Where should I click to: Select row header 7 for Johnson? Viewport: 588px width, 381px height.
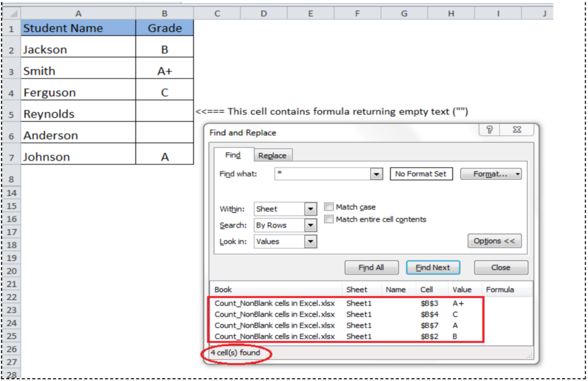click(11, 156)
